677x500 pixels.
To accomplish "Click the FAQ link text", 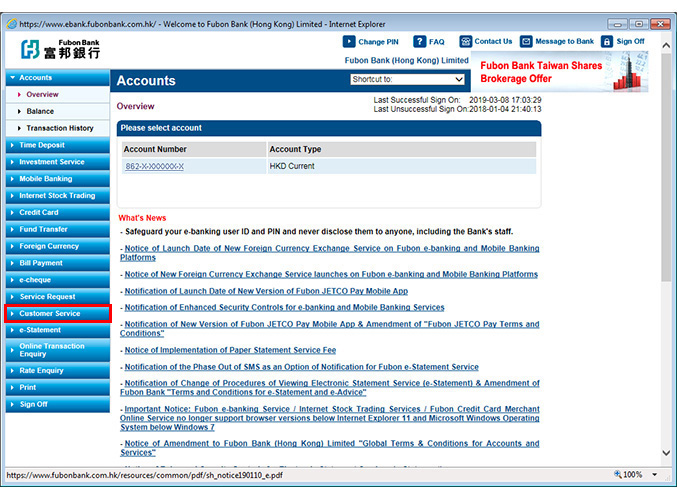I will (437, 42).
